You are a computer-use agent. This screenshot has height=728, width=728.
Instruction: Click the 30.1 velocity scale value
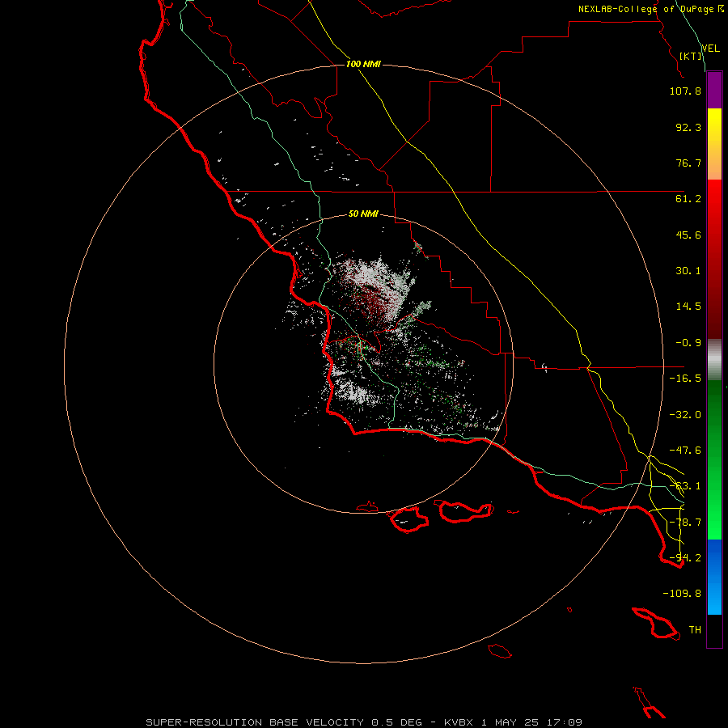(x=688, y=271)
